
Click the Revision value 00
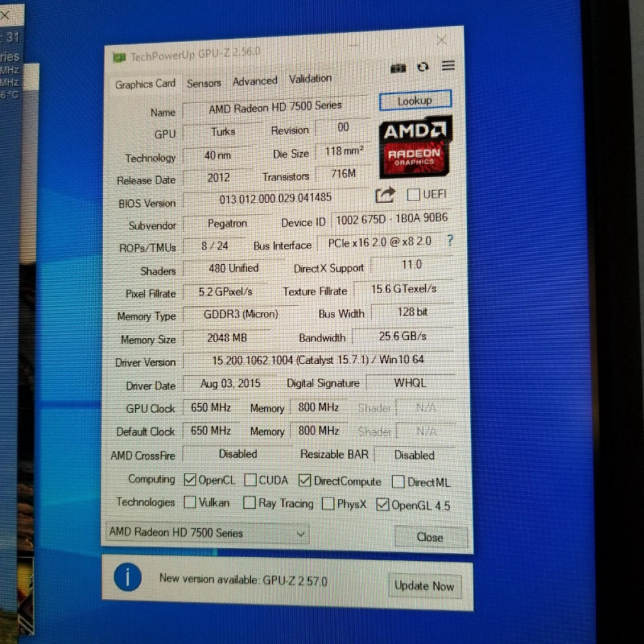point(343,127)
